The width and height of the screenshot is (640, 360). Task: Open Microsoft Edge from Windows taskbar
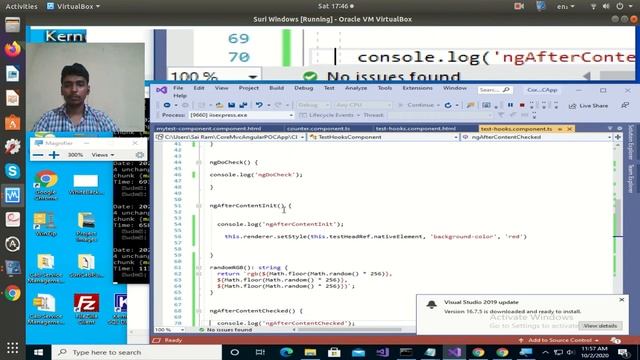click(286, 352)
